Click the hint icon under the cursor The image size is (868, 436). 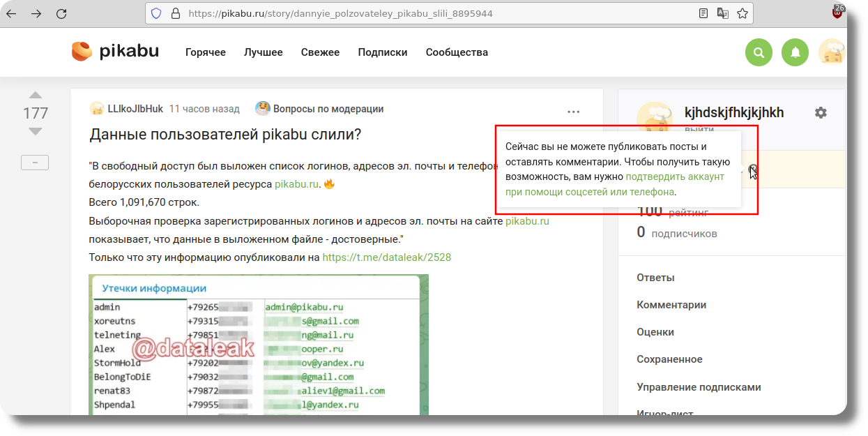tap(753, 170)
